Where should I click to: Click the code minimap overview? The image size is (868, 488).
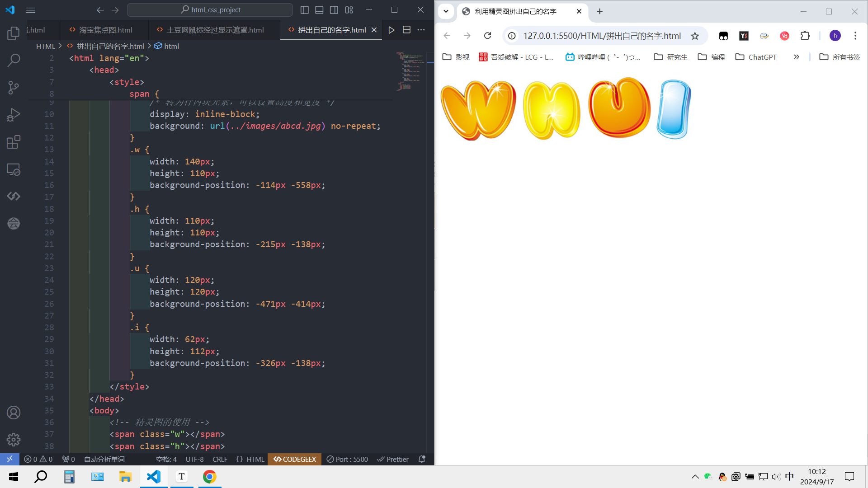410,71
